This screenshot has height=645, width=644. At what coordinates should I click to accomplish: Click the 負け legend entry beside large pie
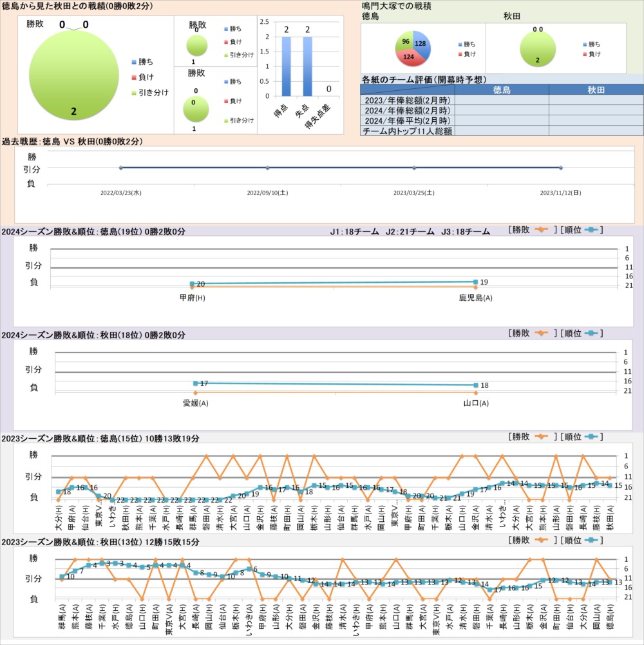click(x=149, y=77)
